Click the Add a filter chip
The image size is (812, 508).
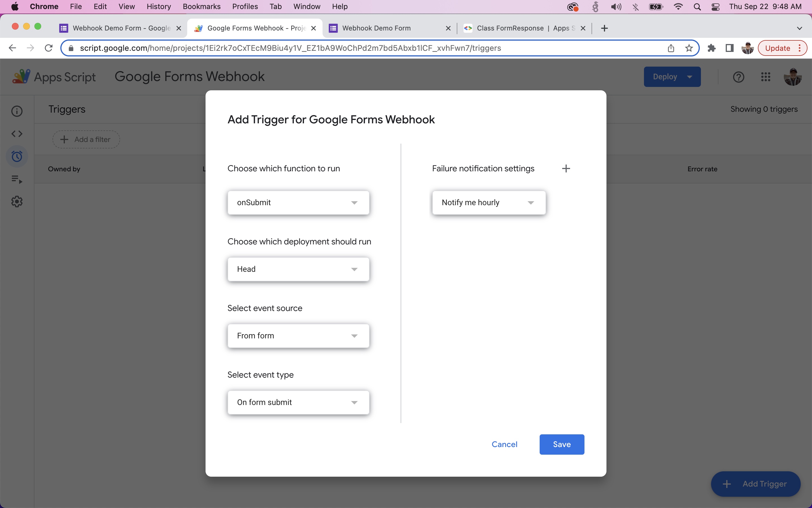[86, 139]
